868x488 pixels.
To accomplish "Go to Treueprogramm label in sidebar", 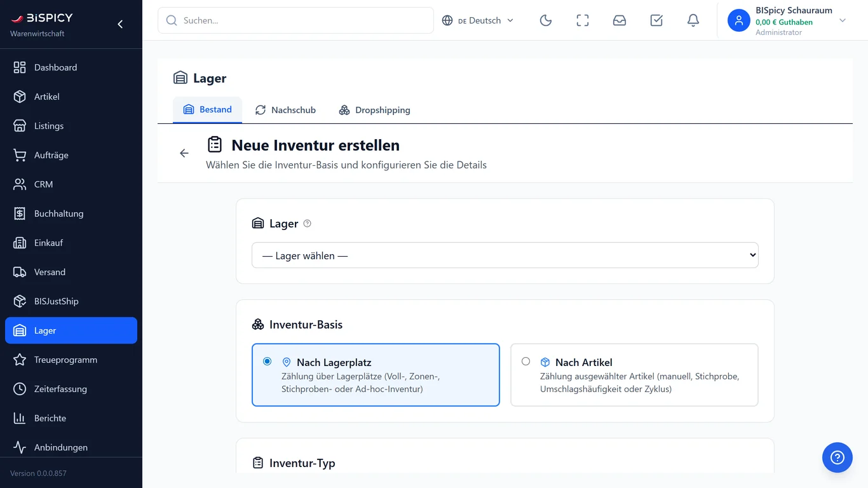I will tap(66, 360).
